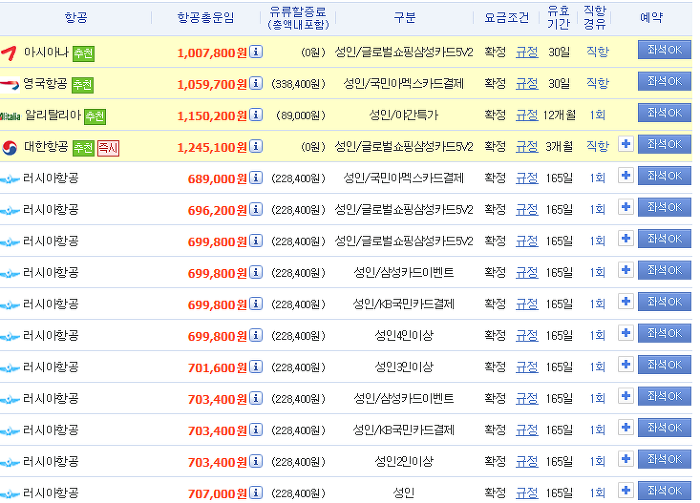Select 좌석OK for 699,800원 성인4인이상 fare
700x503 pixels.
point(664,333)
